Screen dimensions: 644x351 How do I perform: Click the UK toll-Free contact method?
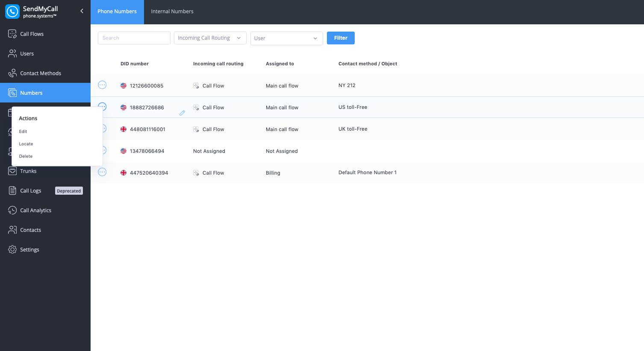click(353, 129)
